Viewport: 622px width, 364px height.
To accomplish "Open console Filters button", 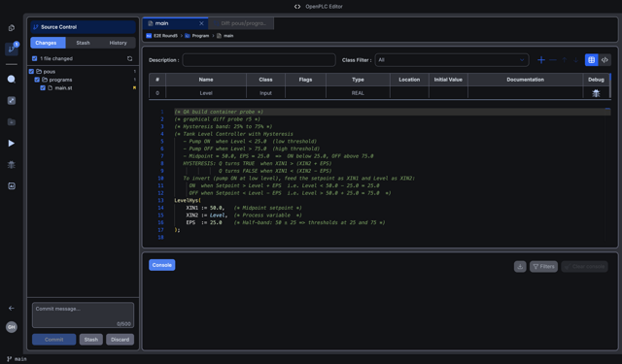I will click(543, 267).
